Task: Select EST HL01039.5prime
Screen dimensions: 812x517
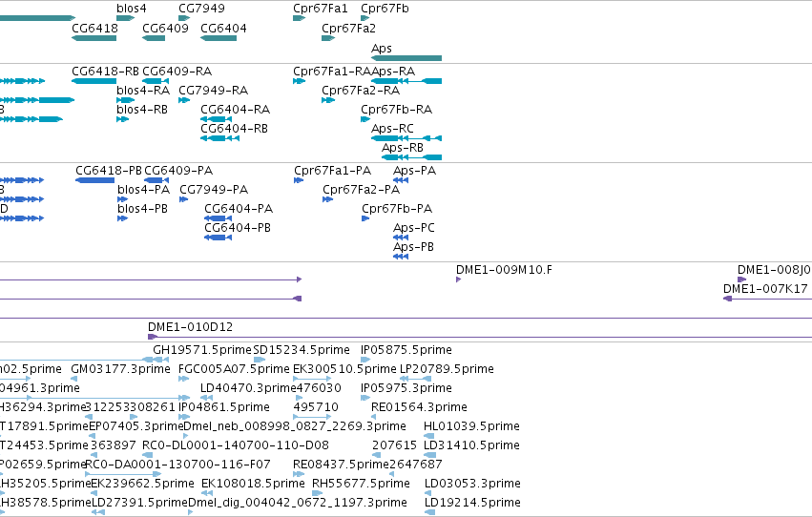Action: tap(471, 427)
